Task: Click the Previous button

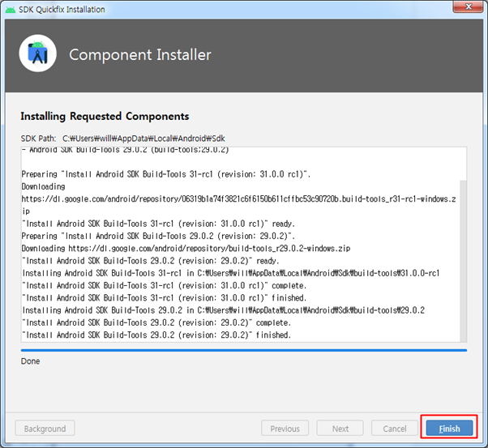Action: 285,429
